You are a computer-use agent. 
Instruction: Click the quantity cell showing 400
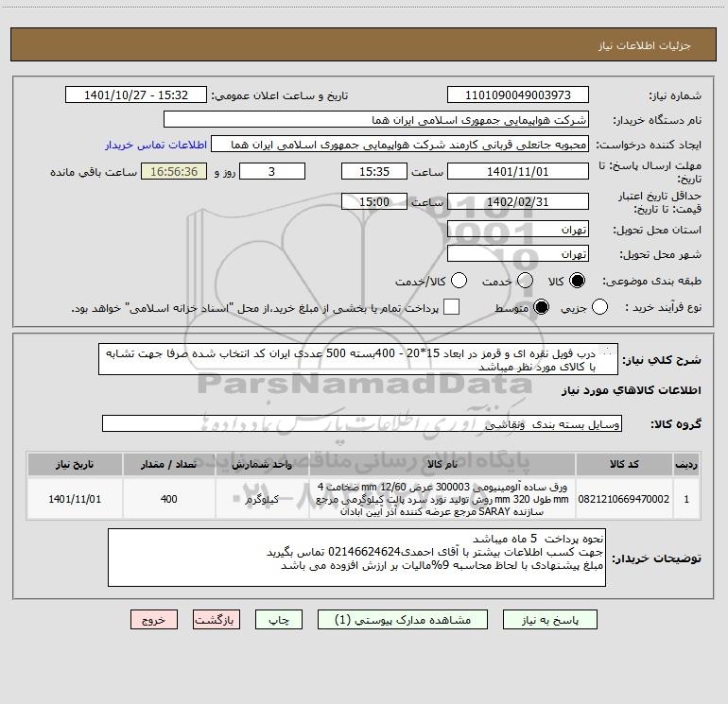(169, 499)
